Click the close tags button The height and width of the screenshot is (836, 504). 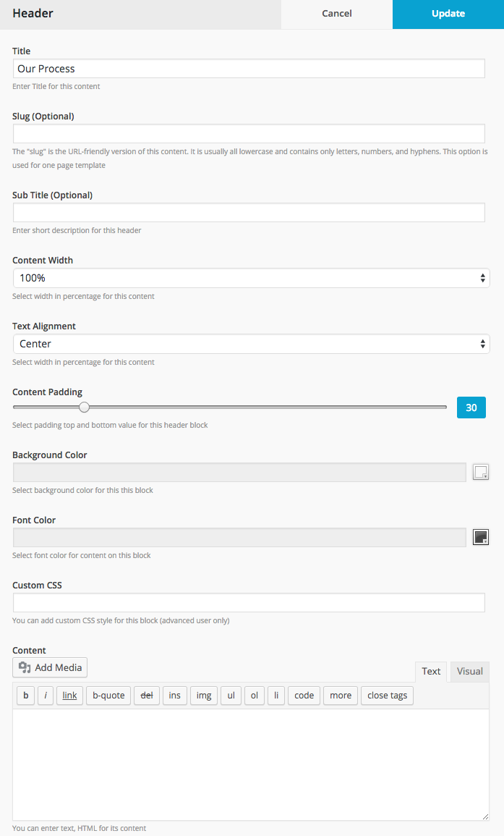point(387,696)
